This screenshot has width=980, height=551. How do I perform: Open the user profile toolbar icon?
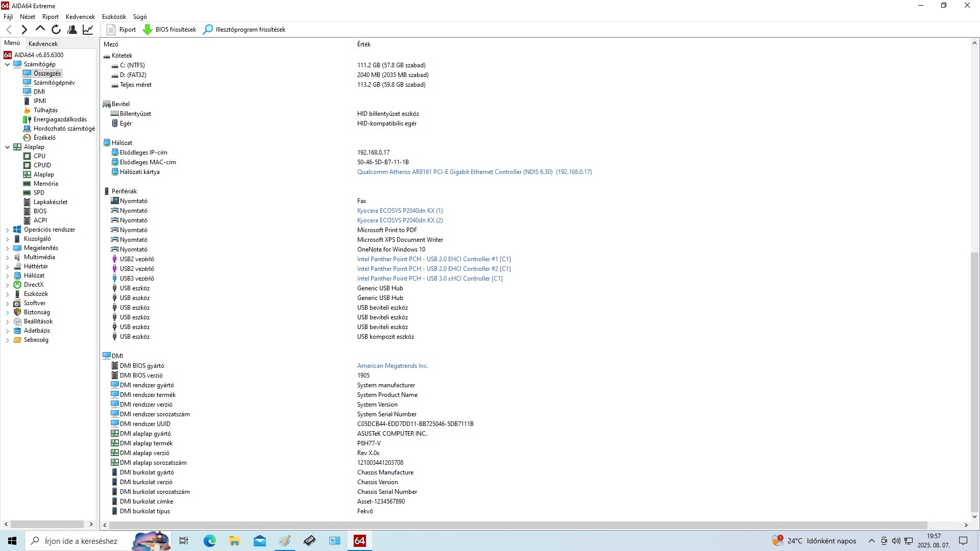point(72,30)
